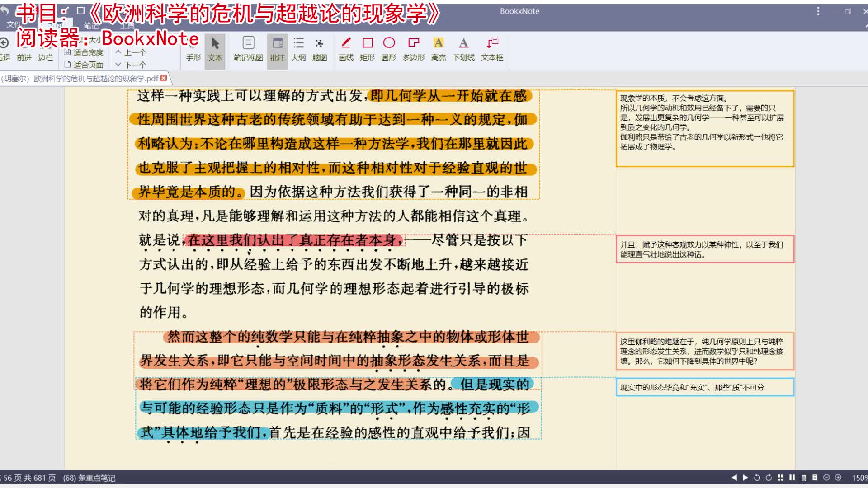
Task: Click red highlight 在这里我们认出了真正存在者本身
Action: point(293,240)
